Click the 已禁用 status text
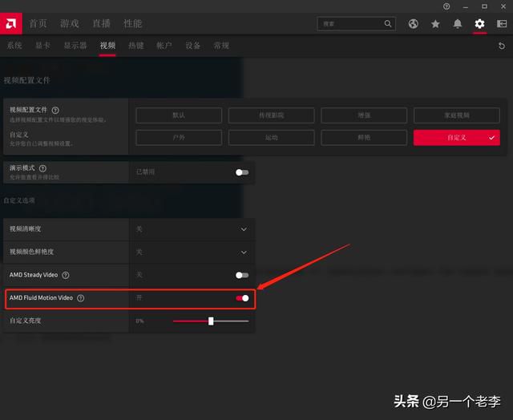This screenshot has height=420, width=513. (x=145, y=172)
